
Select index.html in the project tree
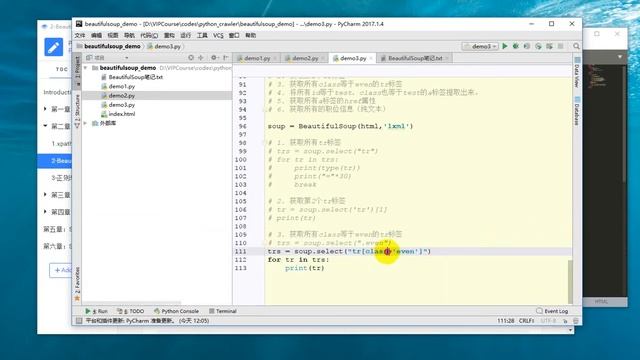click(x=122, y=114)
